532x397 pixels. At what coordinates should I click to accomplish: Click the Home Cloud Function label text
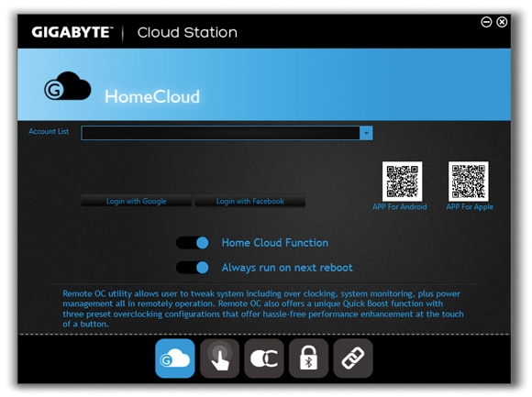(x=275, y=243)
